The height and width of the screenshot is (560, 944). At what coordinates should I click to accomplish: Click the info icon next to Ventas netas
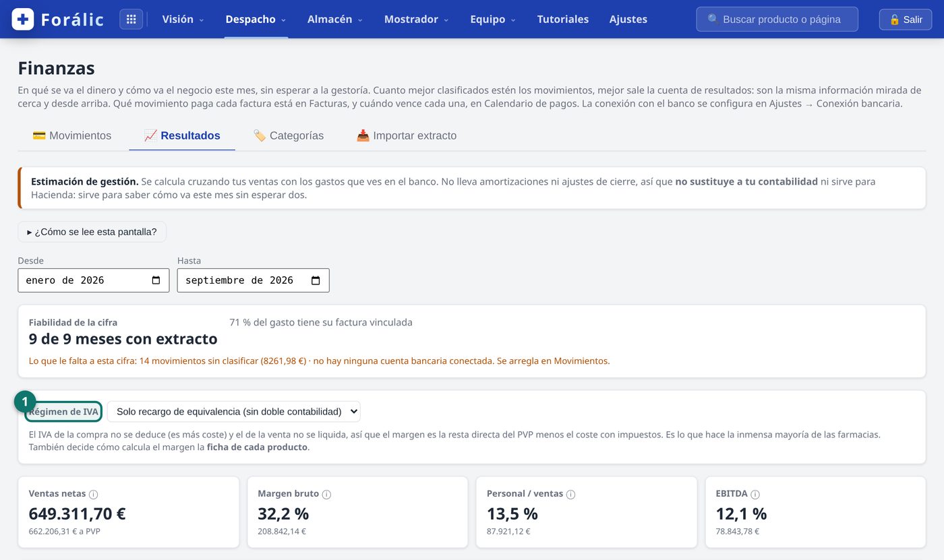click(94, 494)
